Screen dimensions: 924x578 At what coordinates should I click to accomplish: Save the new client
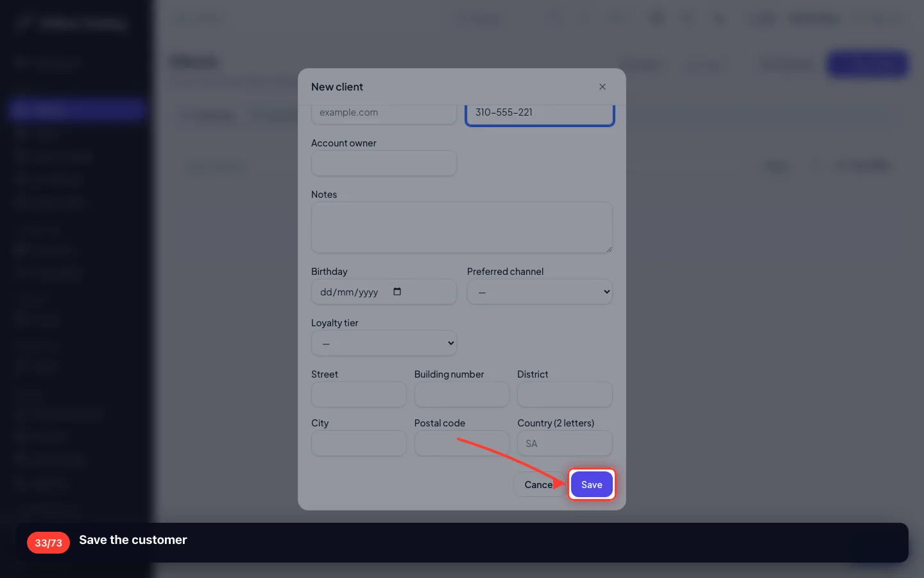(x=592, y=484)
